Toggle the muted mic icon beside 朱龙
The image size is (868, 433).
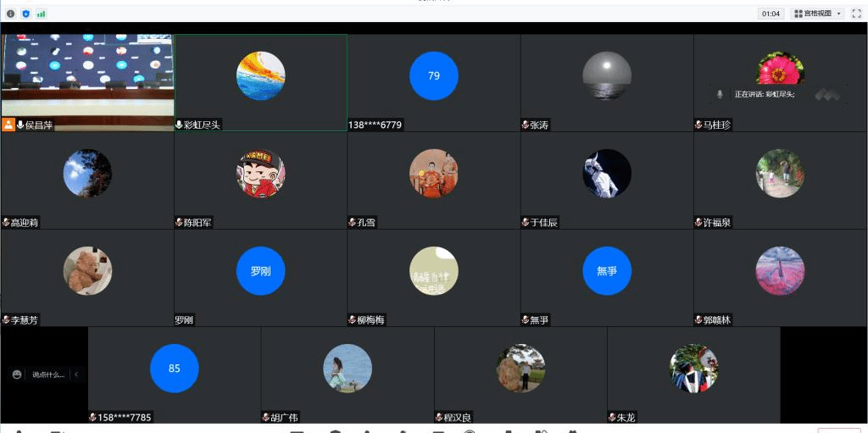[611, 417]
